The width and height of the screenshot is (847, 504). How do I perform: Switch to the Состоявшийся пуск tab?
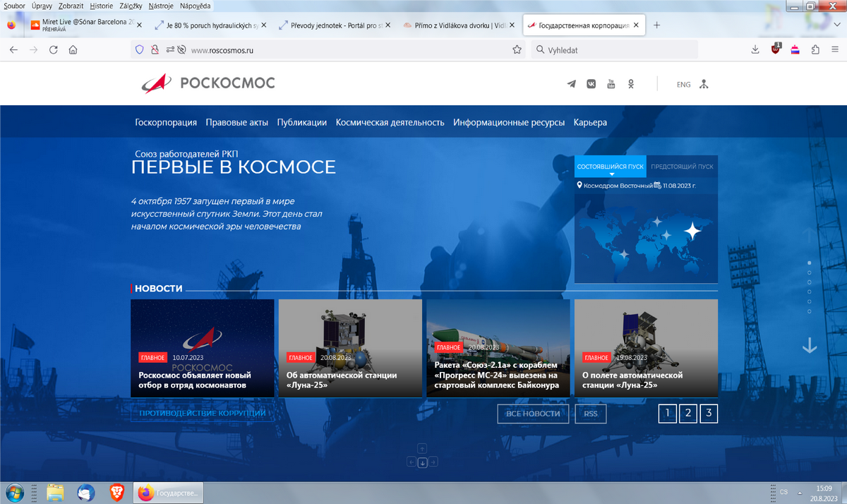[x=611, y=167]
